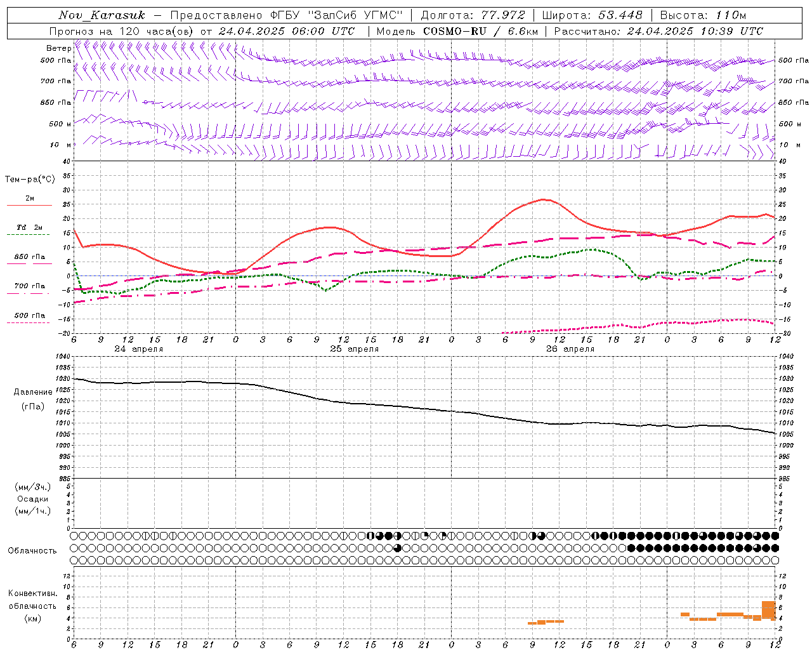Click the 'Td 2м' dew point legend entry

coord(30,227)
